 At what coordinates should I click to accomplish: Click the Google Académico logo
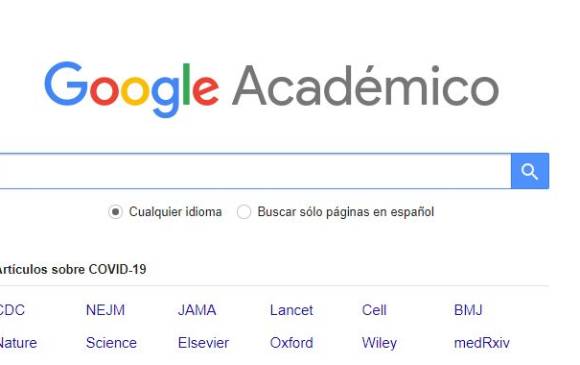(x=272, y=89)
